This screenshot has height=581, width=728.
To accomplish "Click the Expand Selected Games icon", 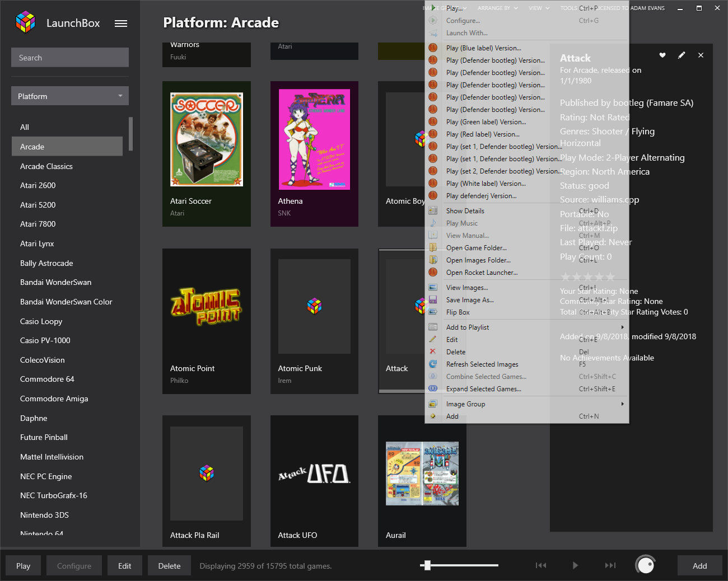I will click(x=433, y=389).
